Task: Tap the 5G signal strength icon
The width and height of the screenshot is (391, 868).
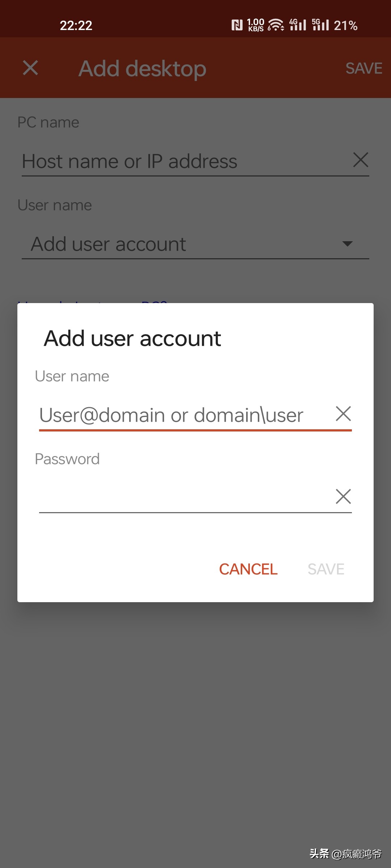Action: tap(320, 25)
